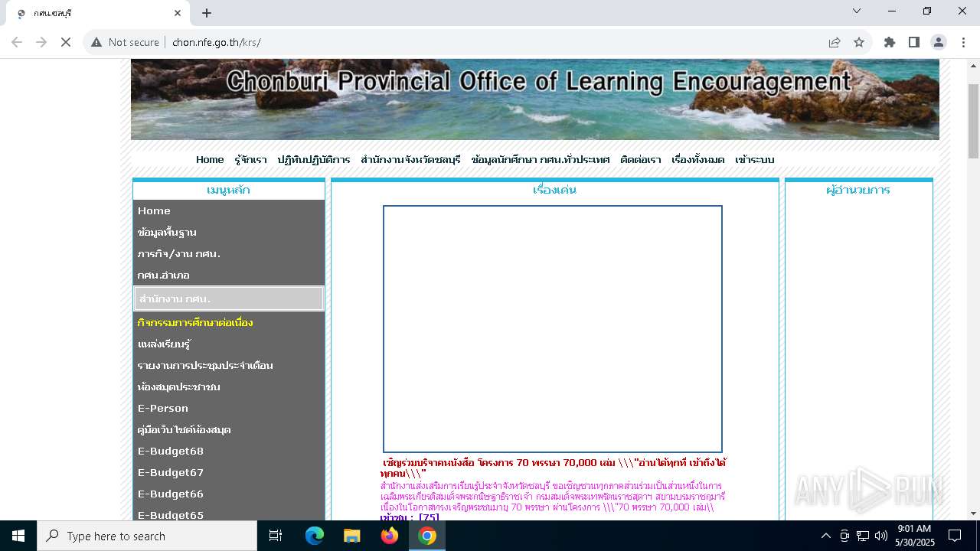The width and height of the screenshot is (980, 551).
Task: Open the network tray icon
Action: tap(863, 536)
